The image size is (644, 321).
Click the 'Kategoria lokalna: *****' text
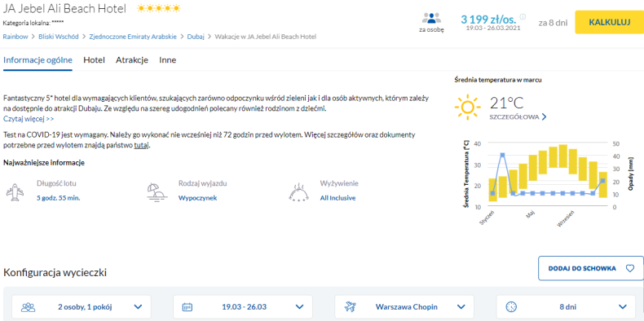(33, 23)
